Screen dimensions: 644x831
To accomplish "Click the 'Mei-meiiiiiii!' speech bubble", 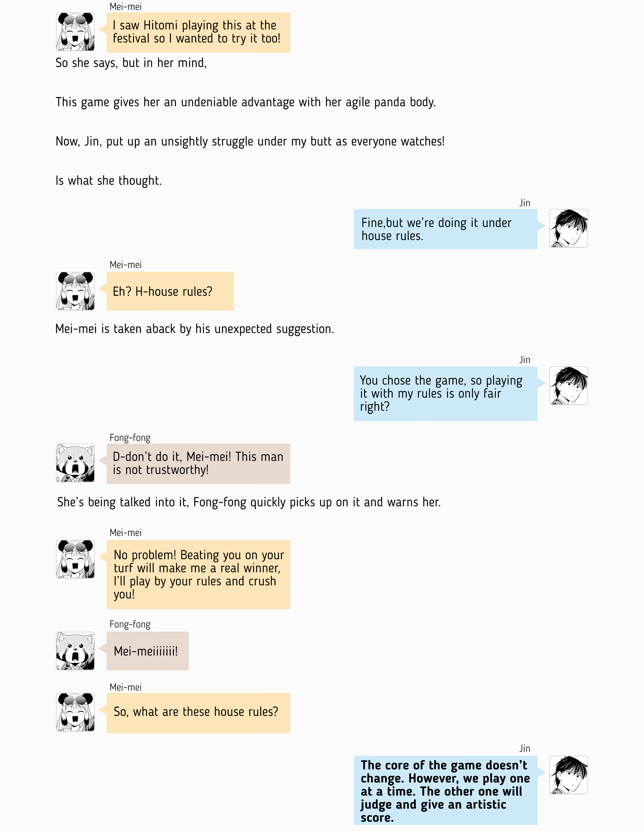I will click(148, 651).
